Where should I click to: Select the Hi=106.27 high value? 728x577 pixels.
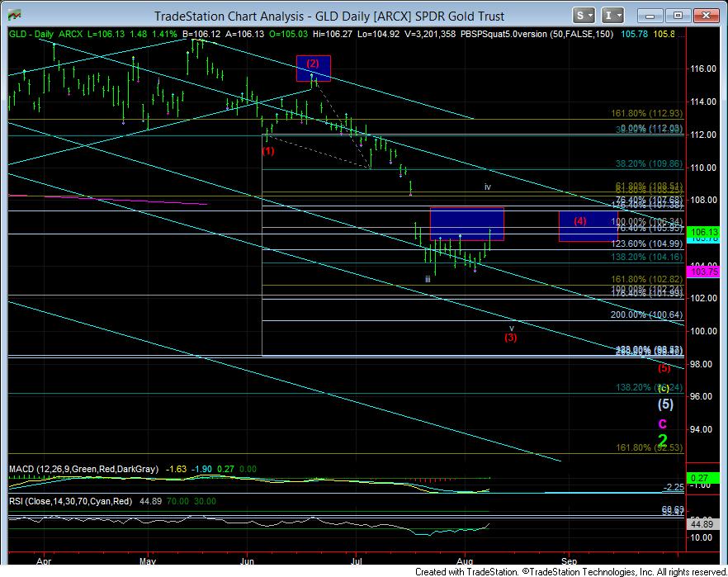click(333, 34)
